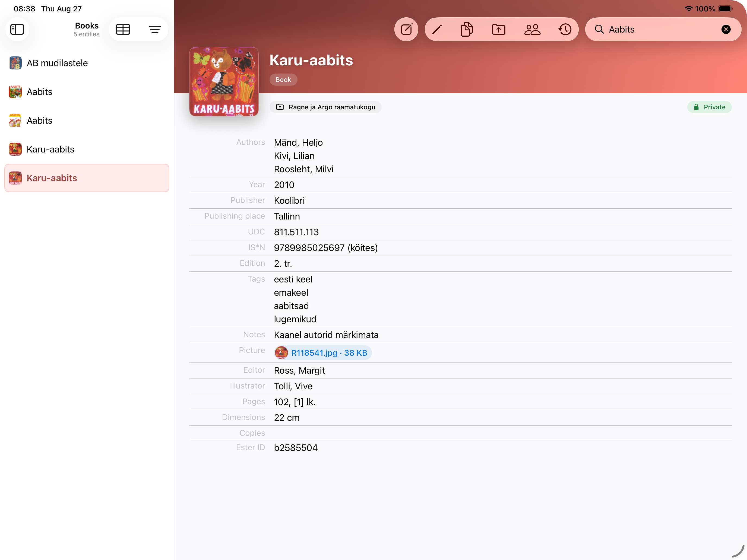Tap the battery indicator in status bar
The image size is (747, 560).
(x=725, y=9)
